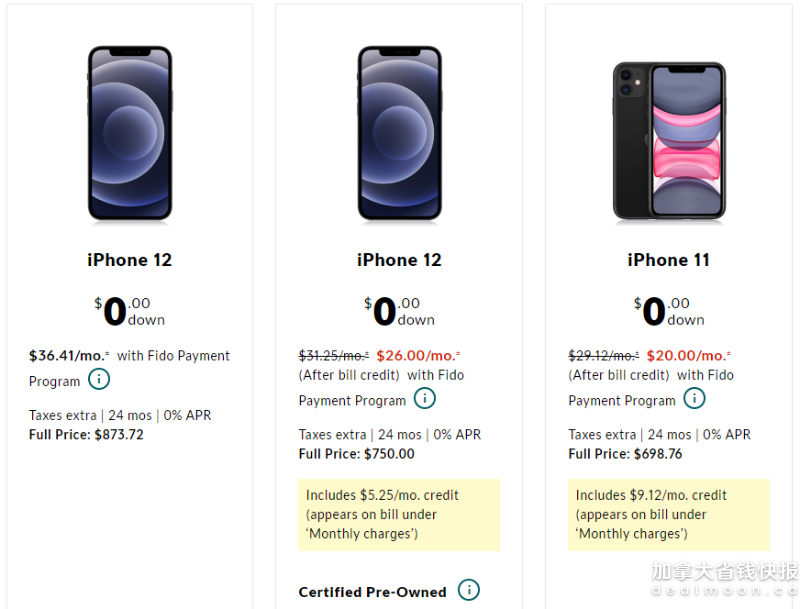Screen dimensions: 800x609
Task: Click Full Price $873.72 text
Action: (x=86, y=435)
